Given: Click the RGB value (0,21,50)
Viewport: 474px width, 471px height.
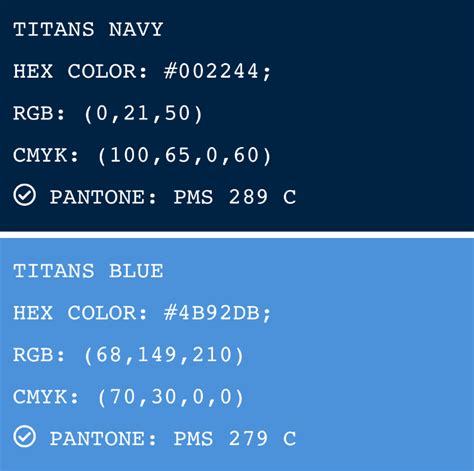Looking at the screenshot, I should [143, 114].
